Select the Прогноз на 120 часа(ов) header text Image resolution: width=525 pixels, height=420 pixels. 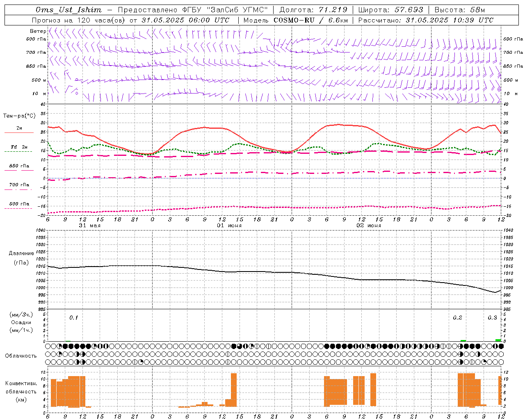point(79,20)
